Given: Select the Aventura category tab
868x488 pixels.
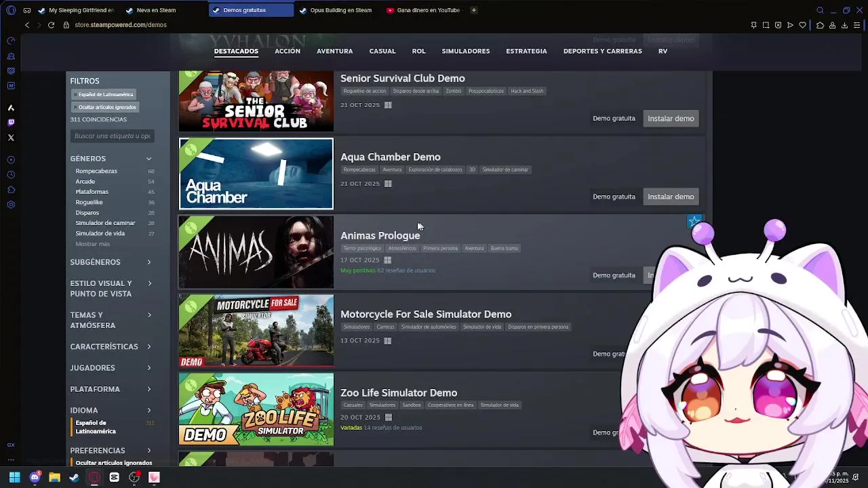Looking at the screenshot, I should (x=334, y=52).
